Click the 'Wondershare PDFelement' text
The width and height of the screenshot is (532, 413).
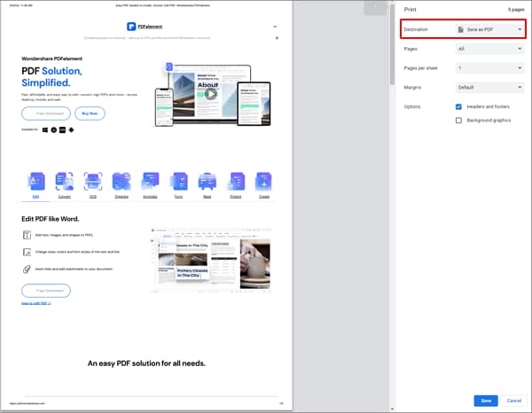[52, 58]
